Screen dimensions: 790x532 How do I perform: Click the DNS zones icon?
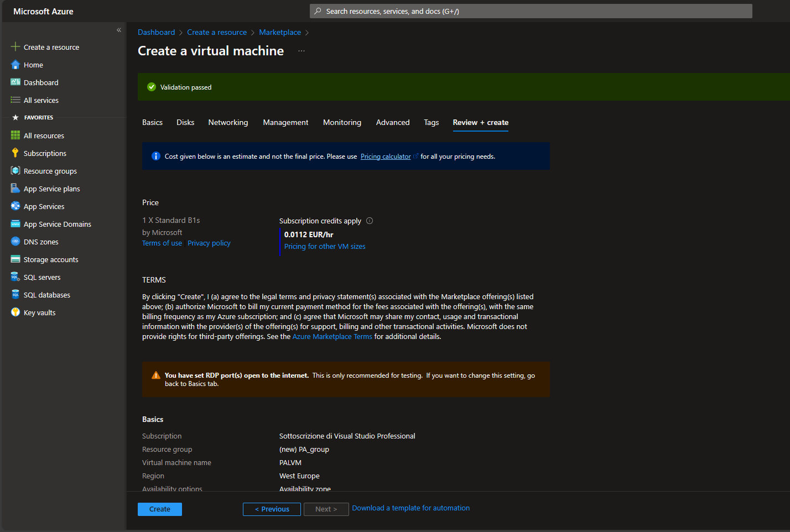(15, 242)
